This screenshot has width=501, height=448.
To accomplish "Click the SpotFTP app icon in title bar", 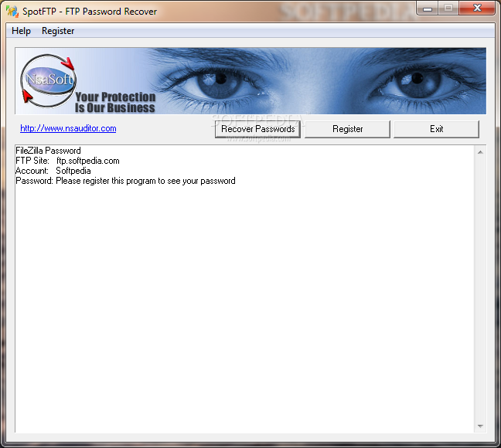I will pos(12,11).
